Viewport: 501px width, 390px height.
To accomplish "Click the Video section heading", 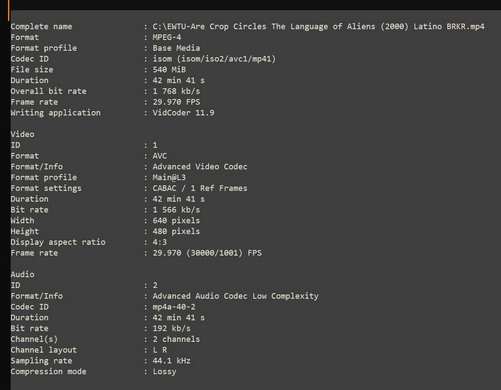I will click(x=22, y=134).
